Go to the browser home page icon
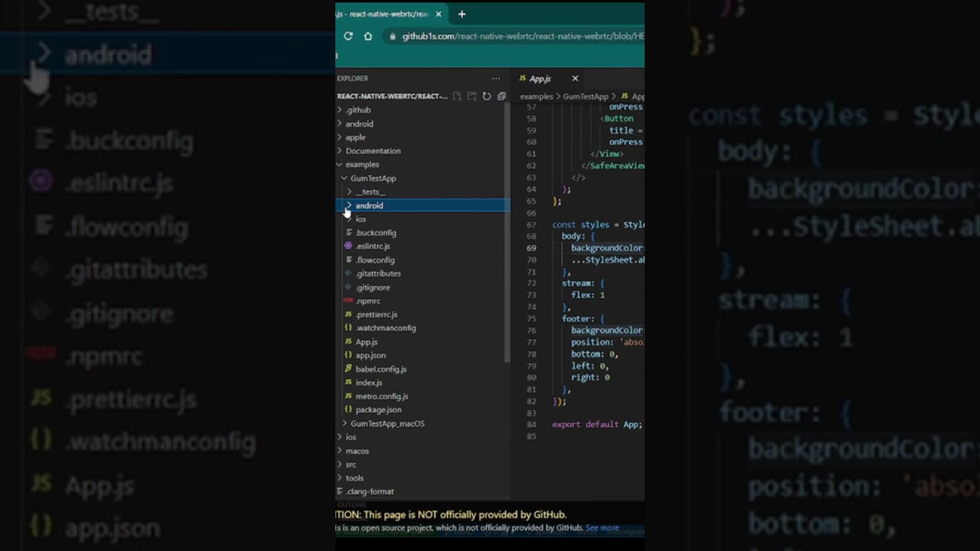The height and width of the screenshot is (551, 980). pos(368,36)
